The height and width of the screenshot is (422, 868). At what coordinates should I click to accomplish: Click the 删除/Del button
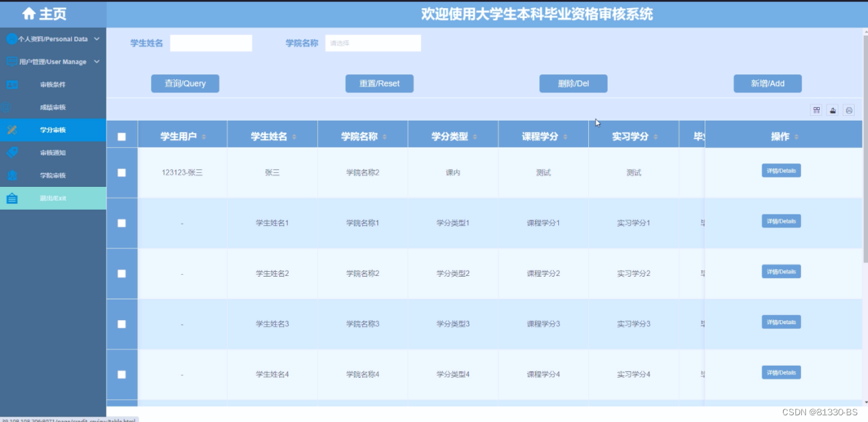[574, 84]
